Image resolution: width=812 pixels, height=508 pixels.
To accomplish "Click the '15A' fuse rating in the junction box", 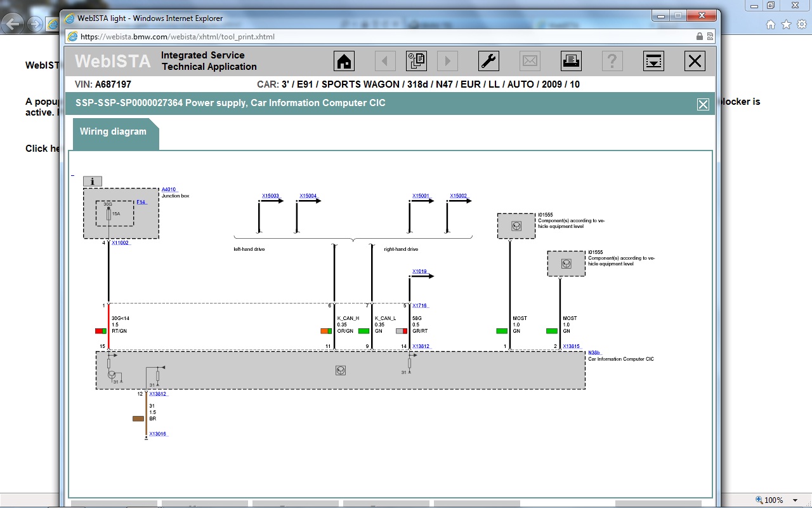I will click(x=116, y=214).
